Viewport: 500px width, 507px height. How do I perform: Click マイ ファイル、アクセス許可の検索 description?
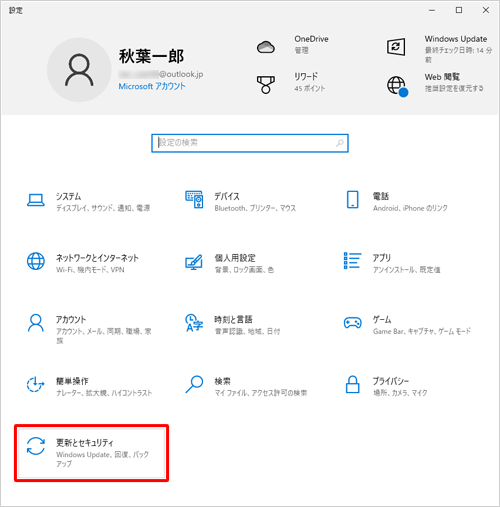click(x=261, y=393)
